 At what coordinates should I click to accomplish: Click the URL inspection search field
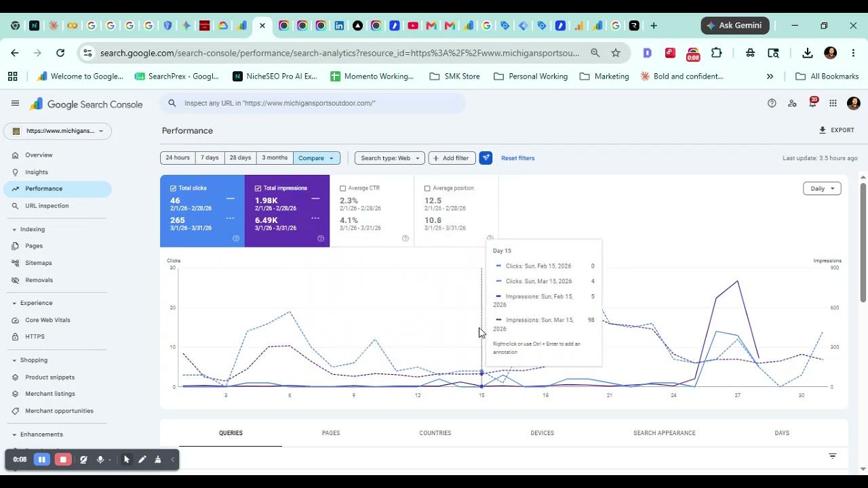(x=313, y=103)
